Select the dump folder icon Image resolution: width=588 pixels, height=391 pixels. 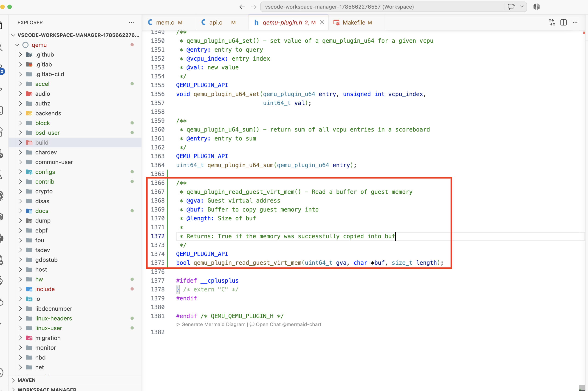pyautogui.click(x=29, y=221)
